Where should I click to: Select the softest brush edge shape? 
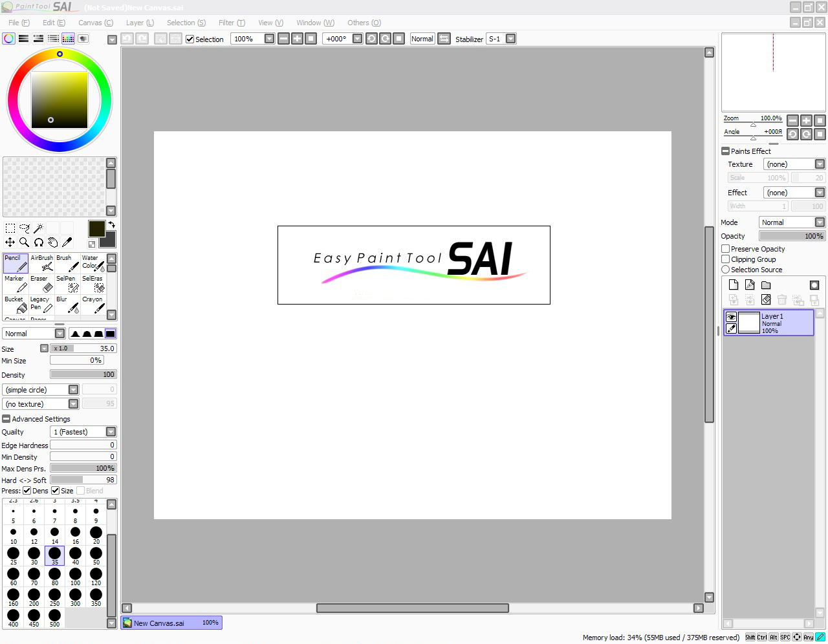click(75, 334)
